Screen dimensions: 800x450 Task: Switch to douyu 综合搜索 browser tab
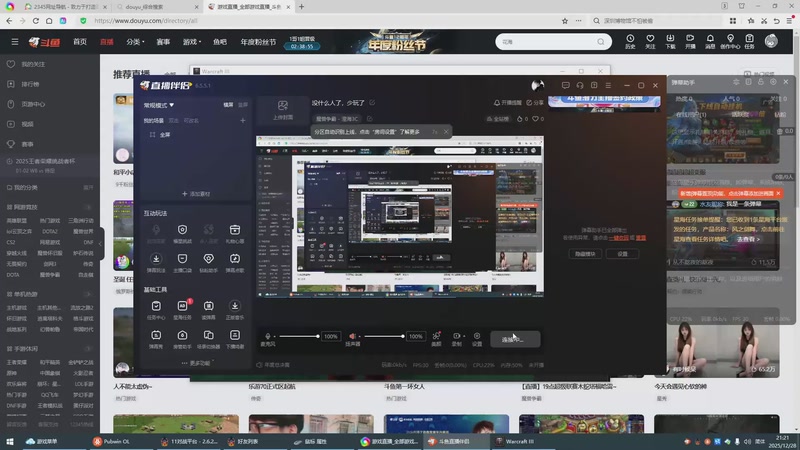pos(156,7)
